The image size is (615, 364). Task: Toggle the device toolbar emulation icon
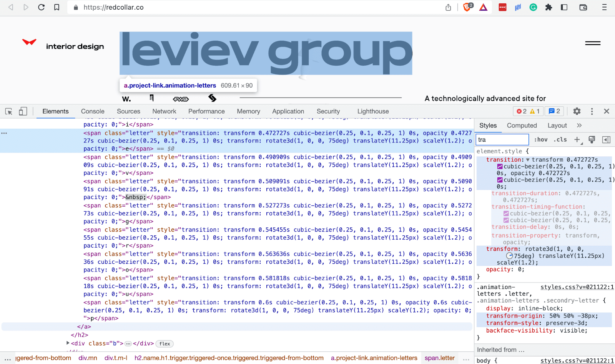23,111
